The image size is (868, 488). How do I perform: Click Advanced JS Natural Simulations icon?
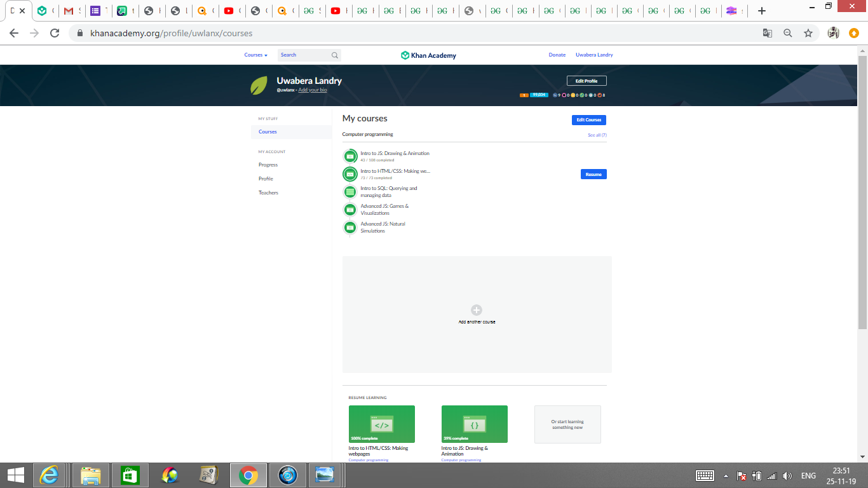[x=349, y=227]
